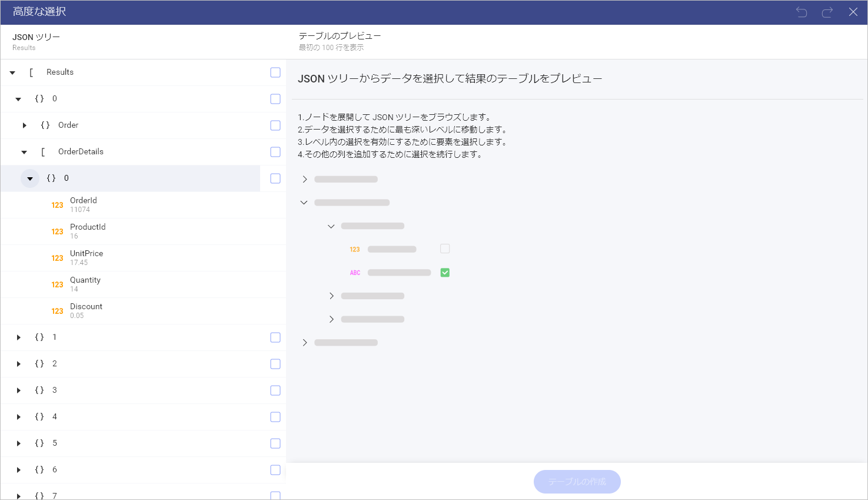Click the redo arrow icon in title bar
Screen dimensions: 868x500
827,12
